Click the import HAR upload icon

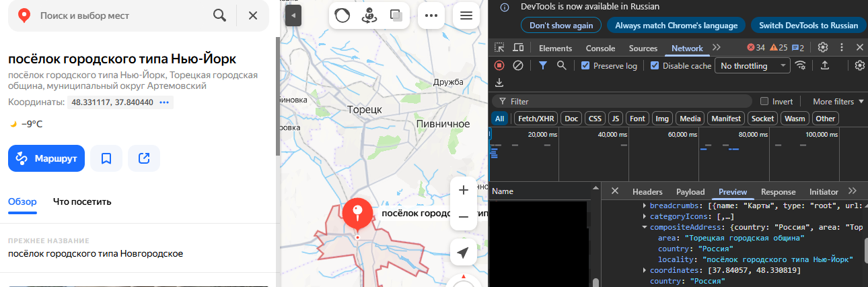(x=825, y=65)
